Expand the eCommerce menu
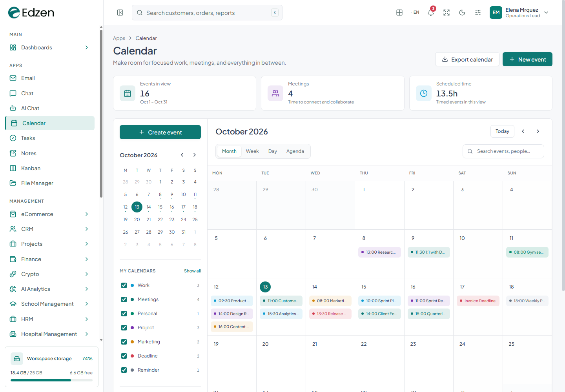The image size is (565, 392). coord(49,214)
